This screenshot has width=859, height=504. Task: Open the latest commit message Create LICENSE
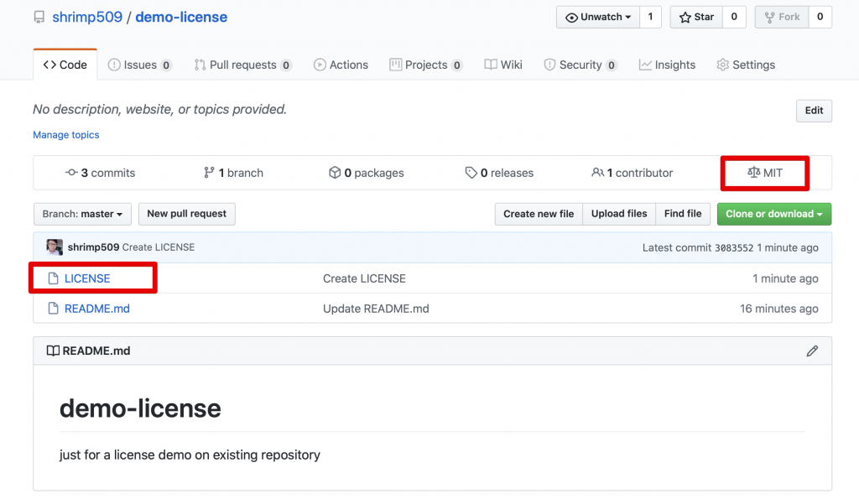pos(159,247)
